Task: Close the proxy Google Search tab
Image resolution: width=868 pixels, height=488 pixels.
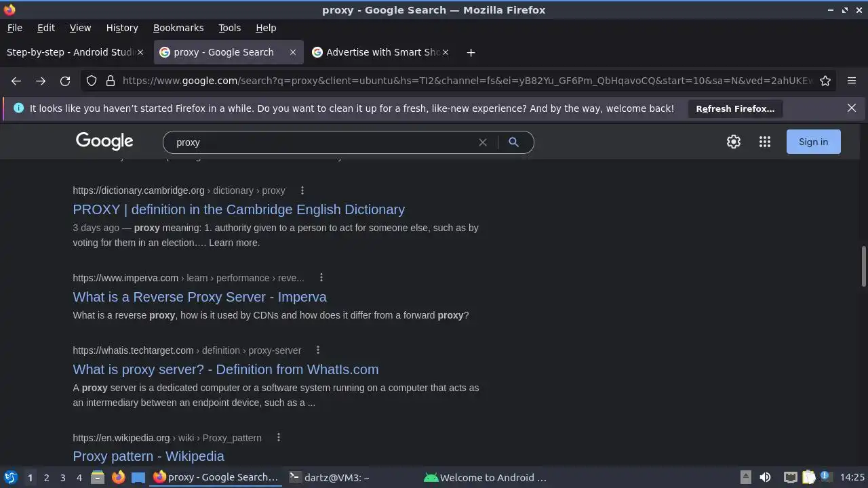Action: [x=293, y=52]
